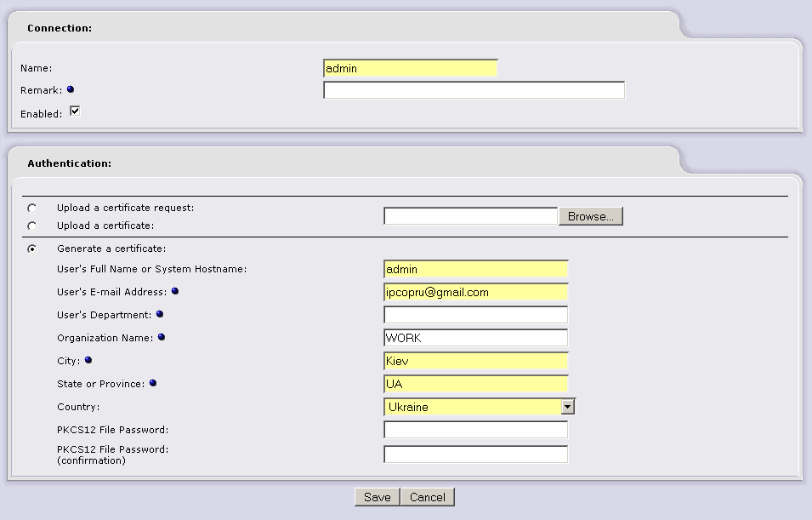Click blue dot beside User's E-mail Address

175,291
